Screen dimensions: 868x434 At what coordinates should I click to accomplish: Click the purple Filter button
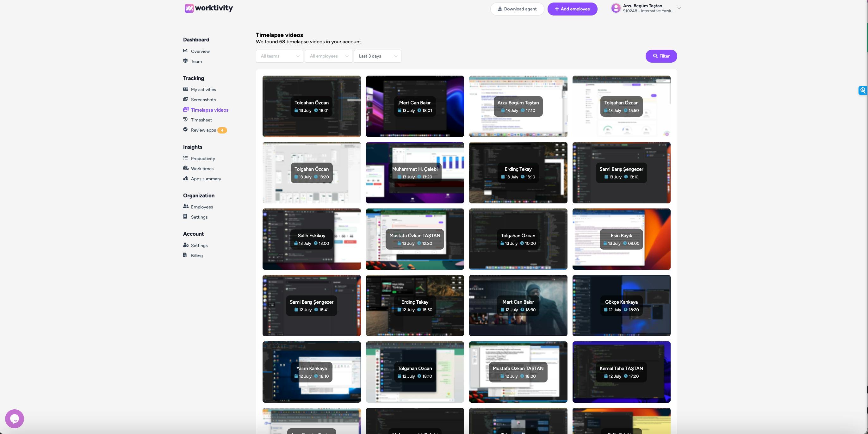(x=661, y=56)
